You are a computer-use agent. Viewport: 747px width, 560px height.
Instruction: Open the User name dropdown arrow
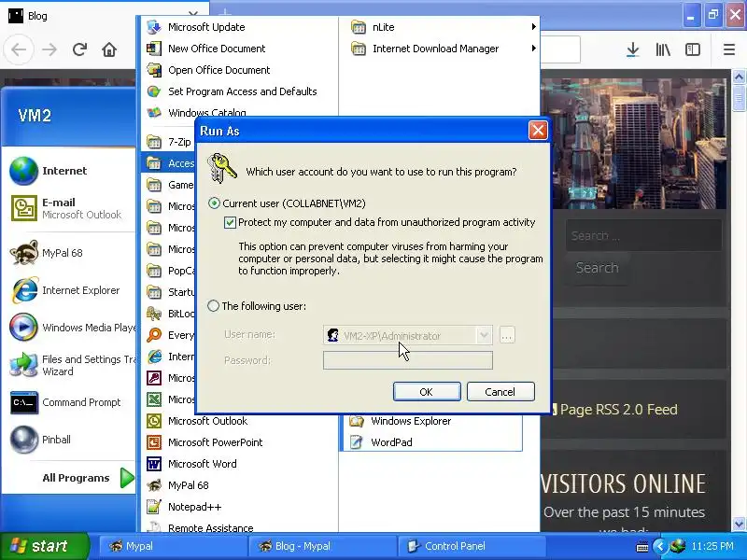(484, 335)
